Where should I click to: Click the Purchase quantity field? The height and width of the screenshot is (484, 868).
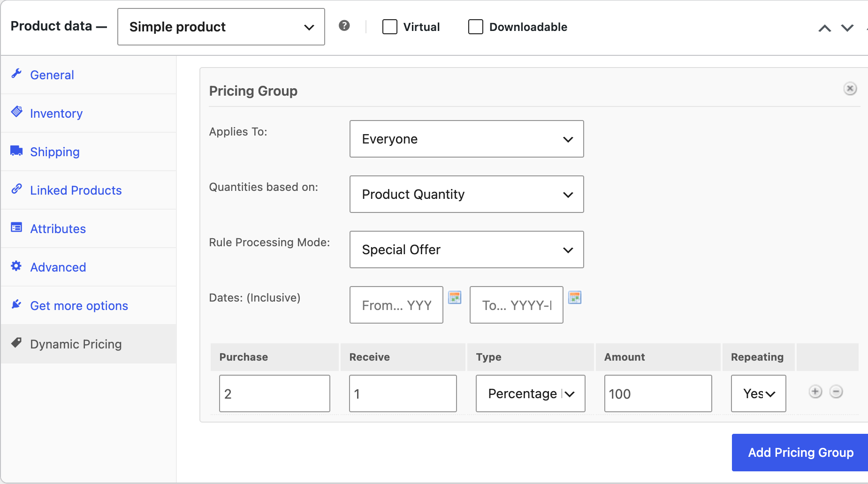click(274, 393)
